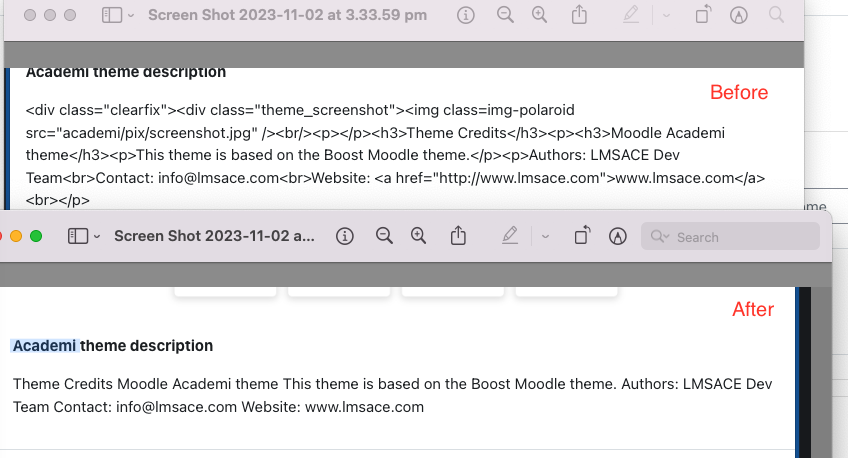The image size is (848, 458).
Task: Click the 'Academi theme description' heading in the back window
Action: 126,72
